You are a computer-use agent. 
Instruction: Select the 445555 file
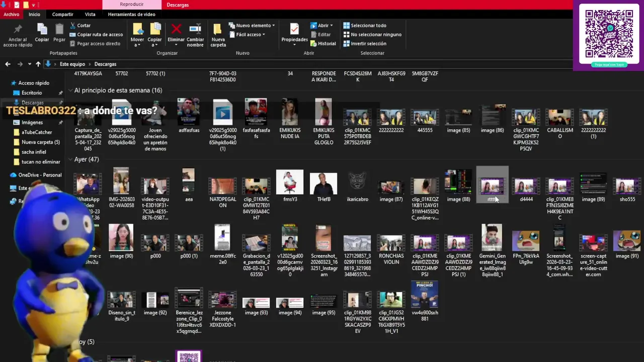point(425,121)
